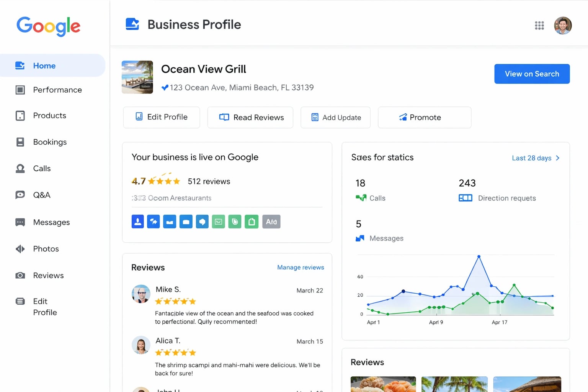Click the View on Search button
The width and height of the screenshot is (588, 392).
(532, 73)
